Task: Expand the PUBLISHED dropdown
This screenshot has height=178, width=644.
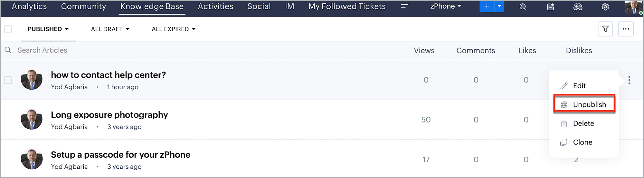Action: pyautogui.click(x=48, y=29)
